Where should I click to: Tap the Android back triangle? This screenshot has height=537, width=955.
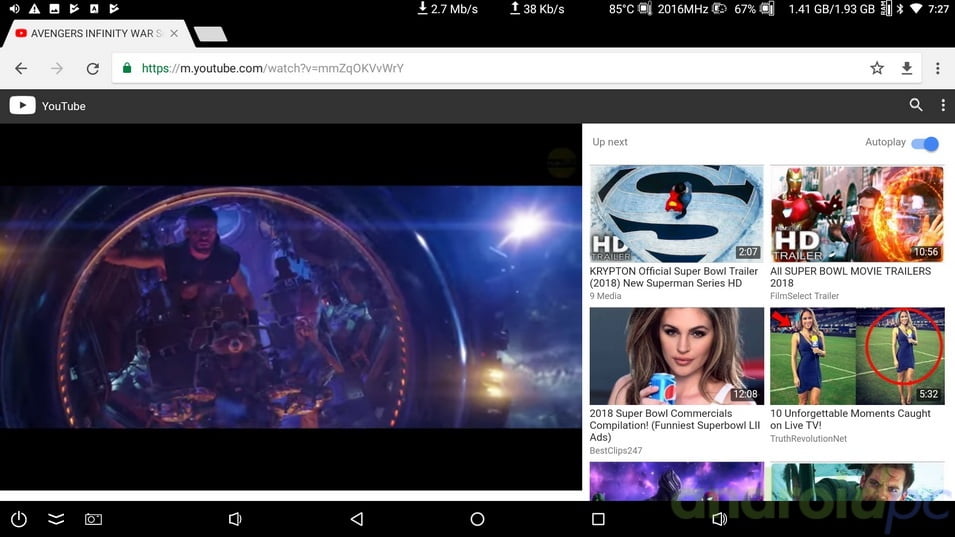357,519
